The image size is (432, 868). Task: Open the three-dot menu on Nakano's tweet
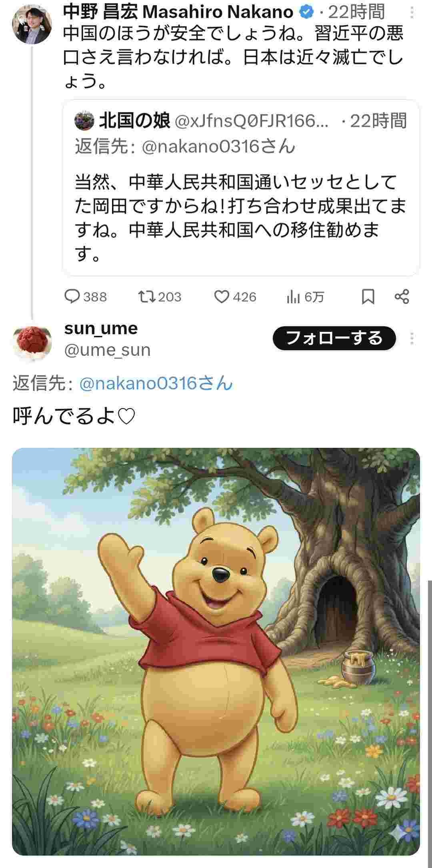[x=412, y=12]
